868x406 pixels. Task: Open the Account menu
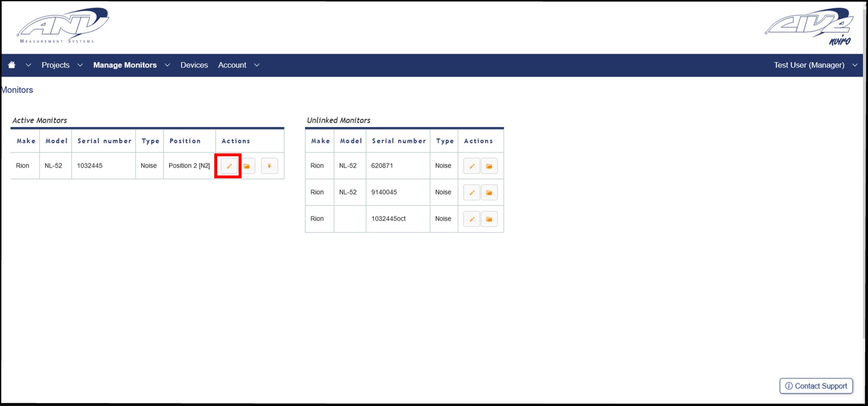(x=232, y=65)
